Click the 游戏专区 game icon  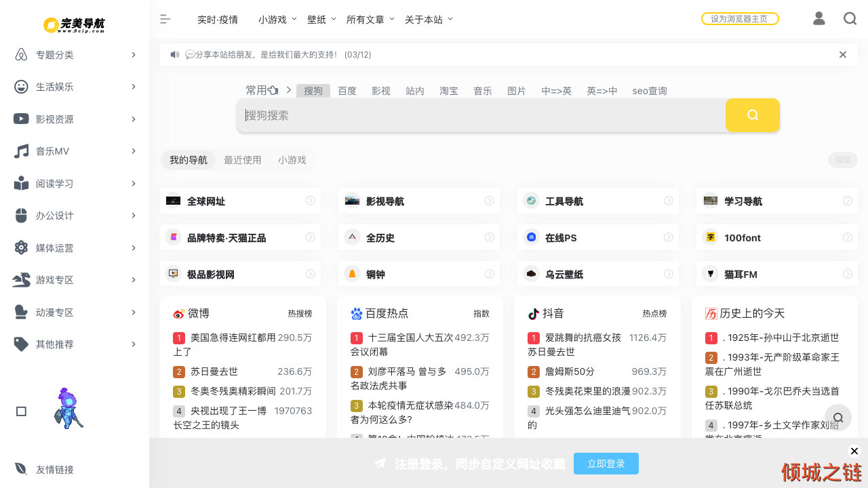coord(21,280)
